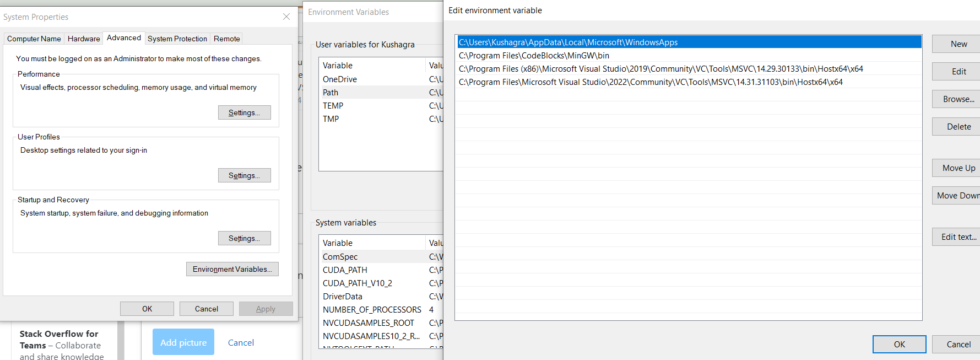Go to the System Protection tab
980x360 pixels.
(177, 39)
